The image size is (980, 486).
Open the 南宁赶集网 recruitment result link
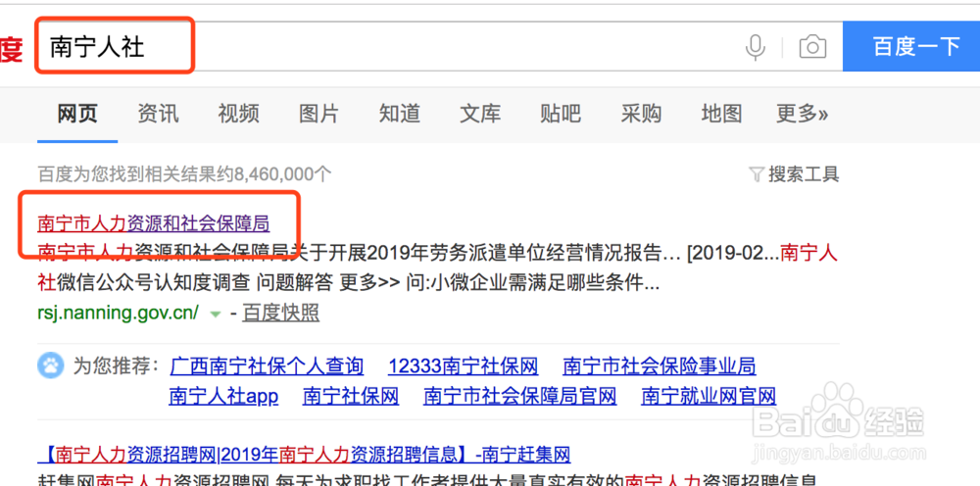pyautogui.click(x=304, y=454)
